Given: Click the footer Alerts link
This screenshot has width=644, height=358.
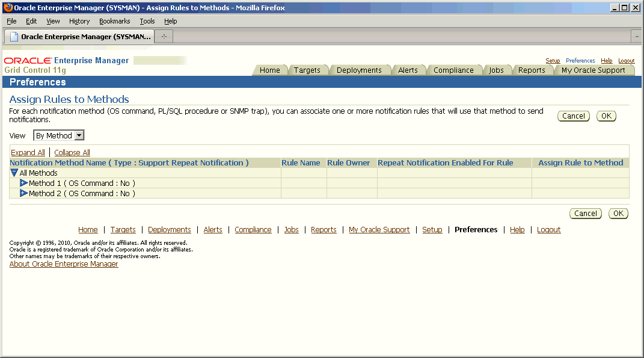Looking at the screenshot, I should [x=213, y=229].
